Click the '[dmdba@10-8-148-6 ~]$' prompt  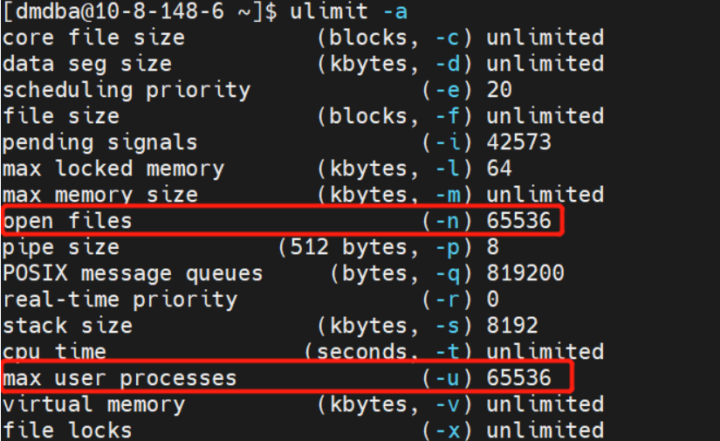coord(140,11)
